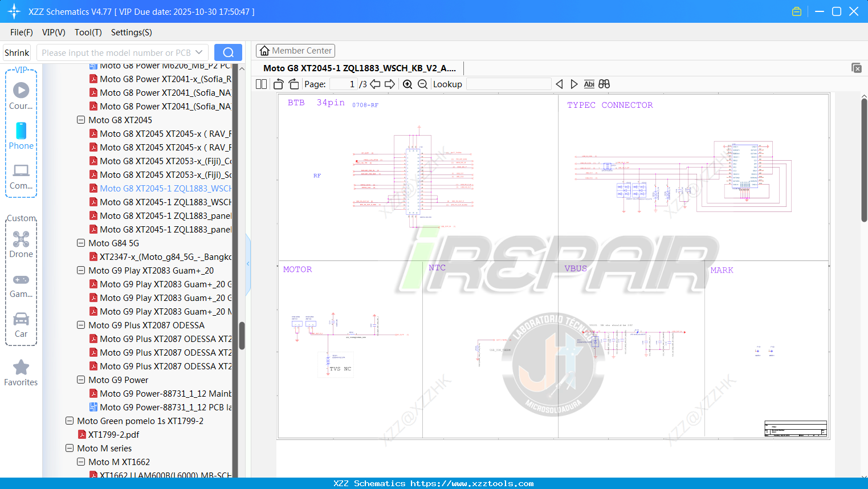Click the model number search field

point(116,52)
